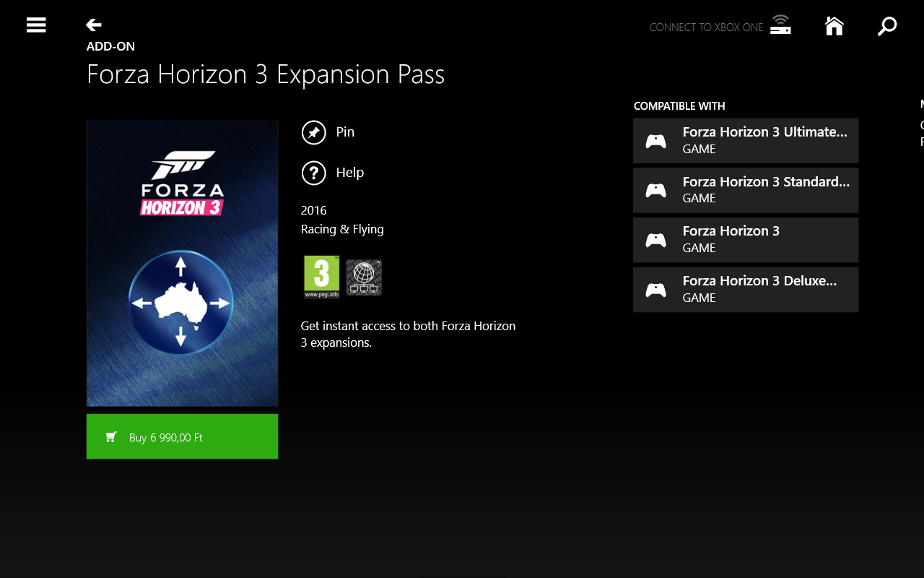Open search with magnifier icon

point(887,26)
